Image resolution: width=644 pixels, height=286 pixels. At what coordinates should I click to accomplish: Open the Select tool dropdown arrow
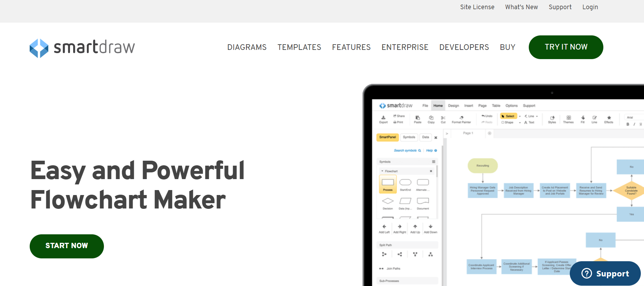[x=520, y=116]
